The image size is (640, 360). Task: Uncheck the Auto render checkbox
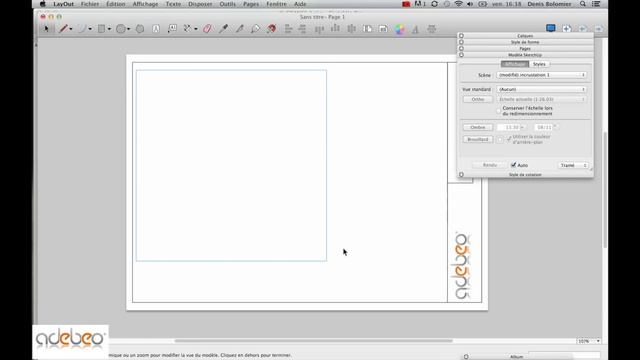[x=513, y=165]
